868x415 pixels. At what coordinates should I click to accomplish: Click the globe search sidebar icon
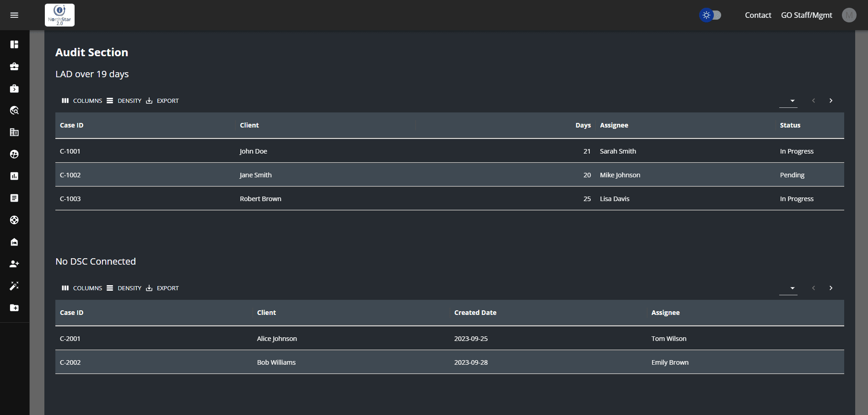click(14, 110)
